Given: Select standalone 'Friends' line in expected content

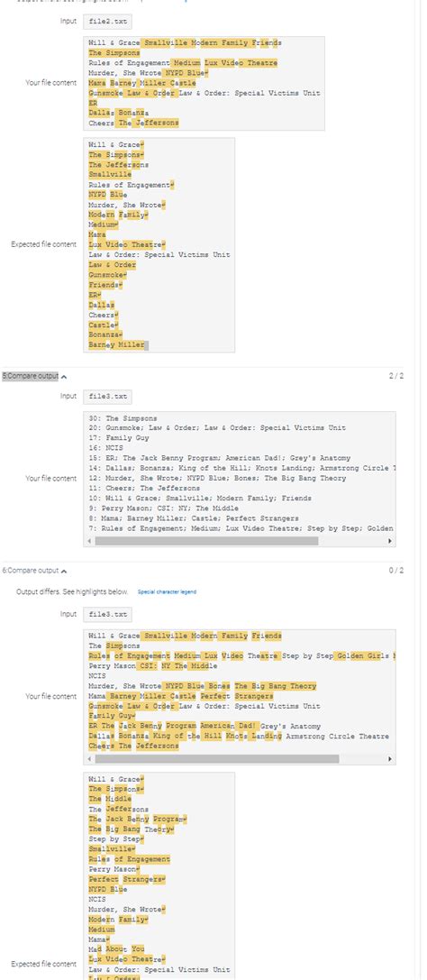Looking at the screenshot, I should 105,285.
